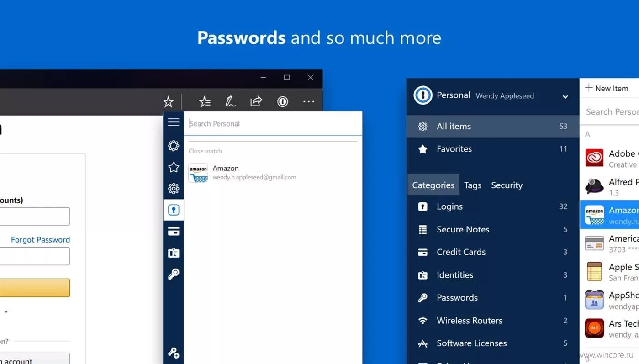Open the hamburger menu in the 1Password popup
This screenshot has width=639, height=364.
click(174, 122)
